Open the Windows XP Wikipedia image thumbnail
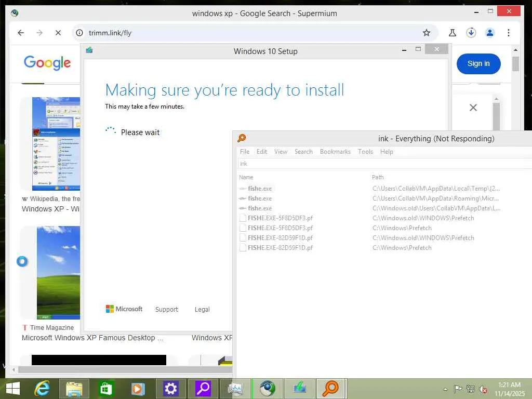The height and width of the screenshot is (399, 532). (56, 144)
